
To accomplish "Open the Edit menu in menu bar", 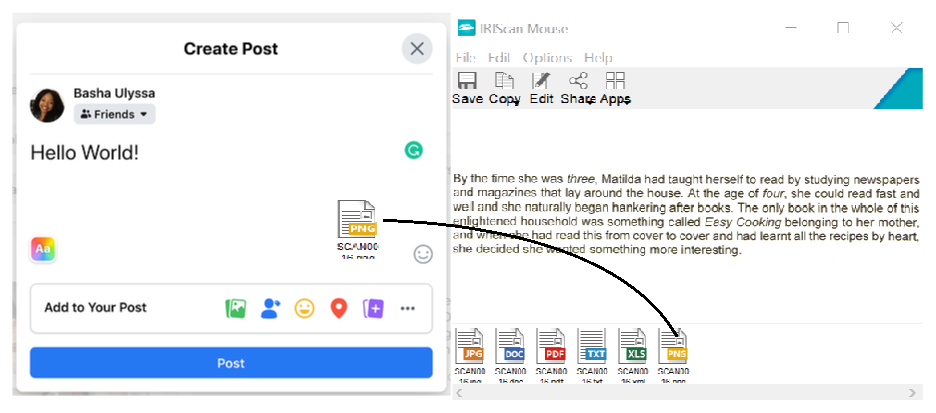I will coord(499,58).
